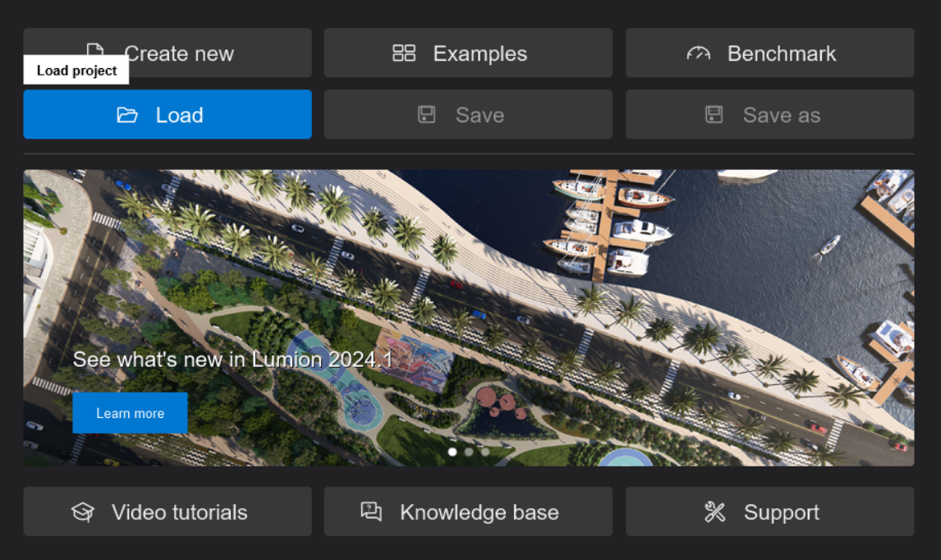Select the first banner carousel dot
Viewport: 941px width, 560px height.
point(452,452)
